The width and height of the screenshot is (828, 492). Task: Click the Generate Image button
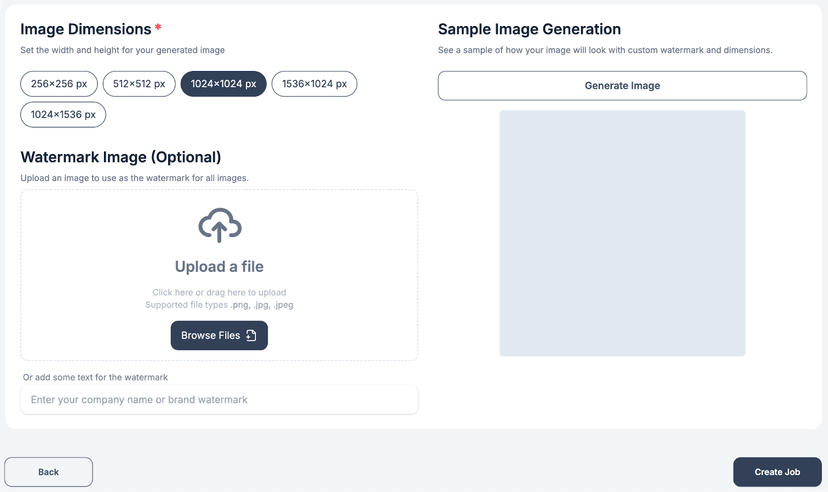click(622, 86)
